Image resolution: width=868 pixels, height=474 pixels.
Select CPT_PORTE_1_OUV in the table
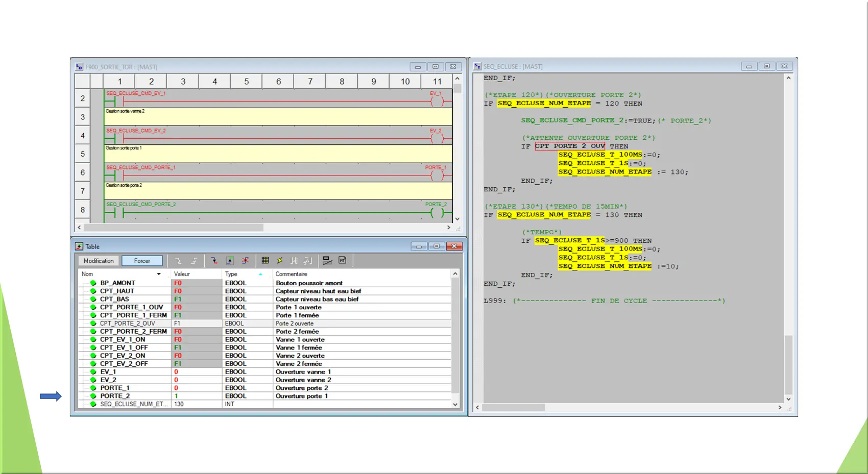(x=132, y=307)
